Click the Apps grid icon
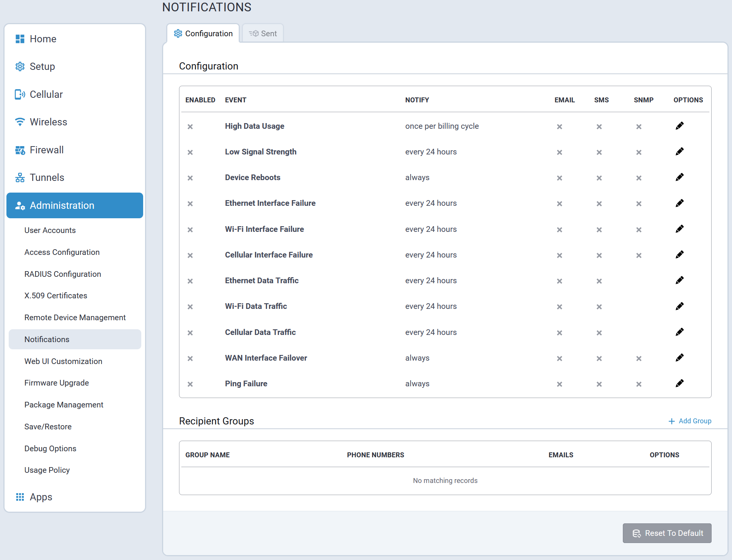The height and width of the screenshot is (560, 732). (x=20, y=497)
